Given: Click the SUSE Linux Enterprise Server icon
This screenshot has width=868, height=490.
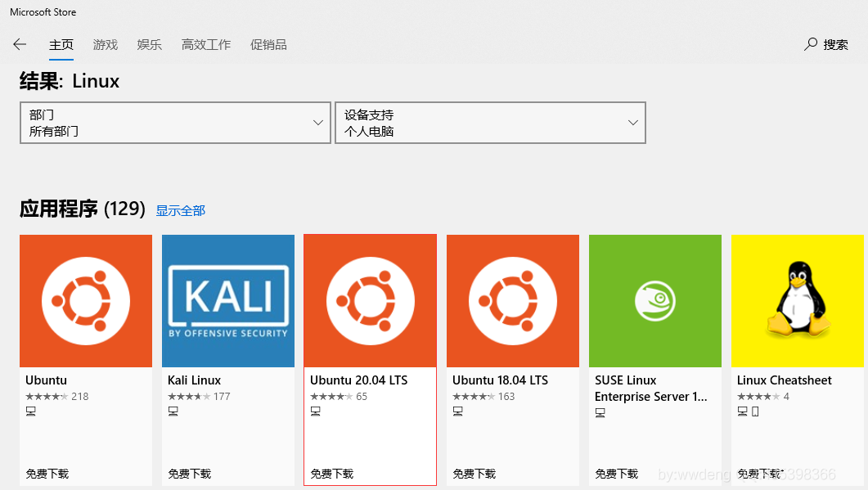Looking at the screenshot, I should pyautogui.click(x=654, y=300).
